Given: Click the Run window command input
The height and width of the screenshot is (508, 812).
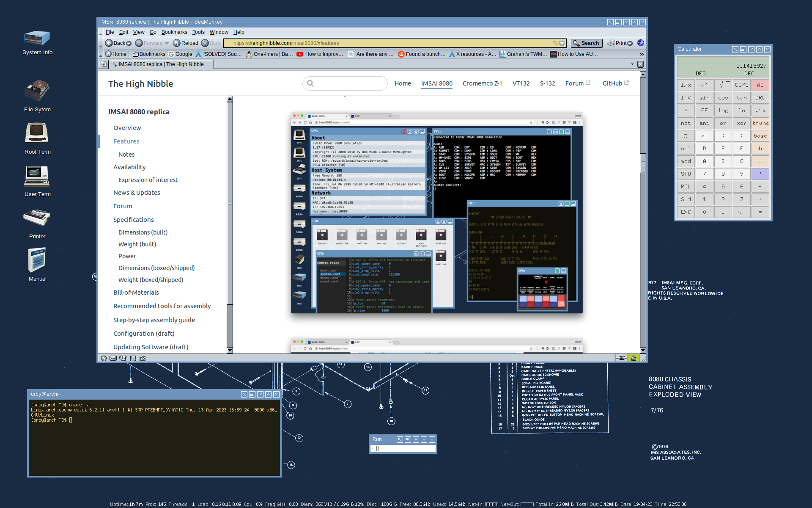Looking at the screenshot, I should point(403,449).
